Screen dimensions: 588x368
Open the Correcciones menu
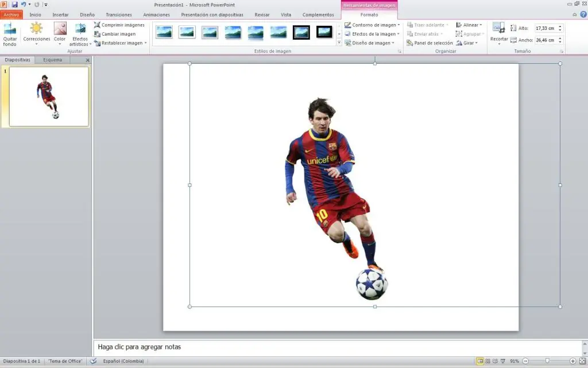[36, 34]
